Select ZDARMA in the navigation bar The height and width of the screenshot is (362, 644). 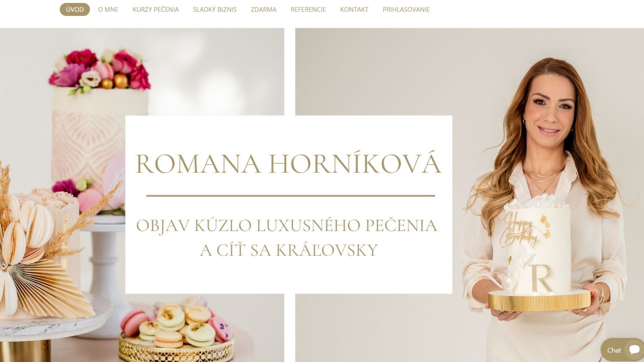(x=264, y=9)
